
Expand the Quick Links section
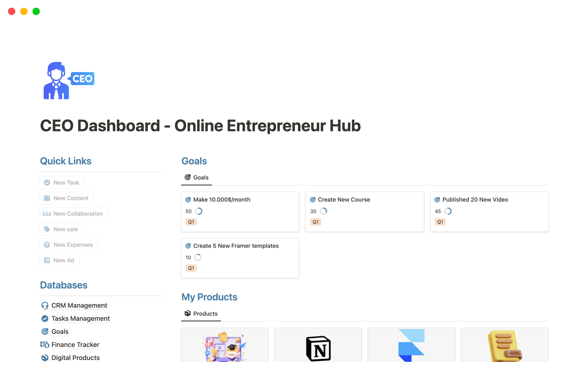pyautogui.click(x=66, y=161)
